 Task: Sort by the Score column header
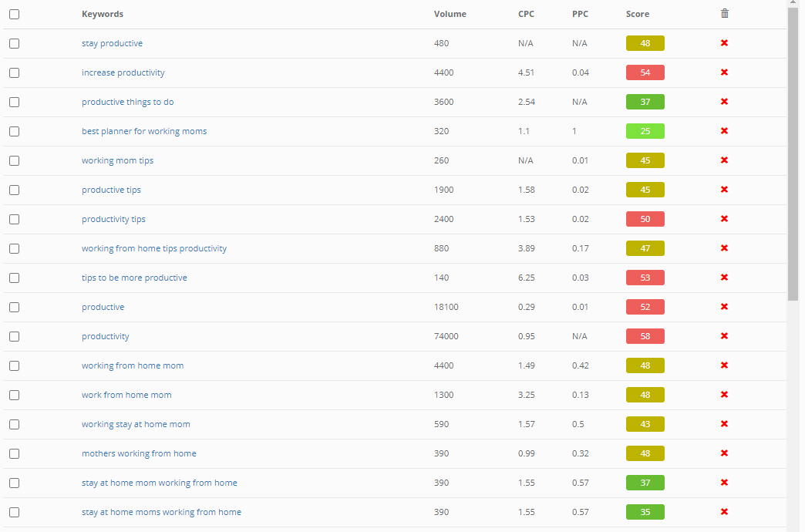coord(638,14)
